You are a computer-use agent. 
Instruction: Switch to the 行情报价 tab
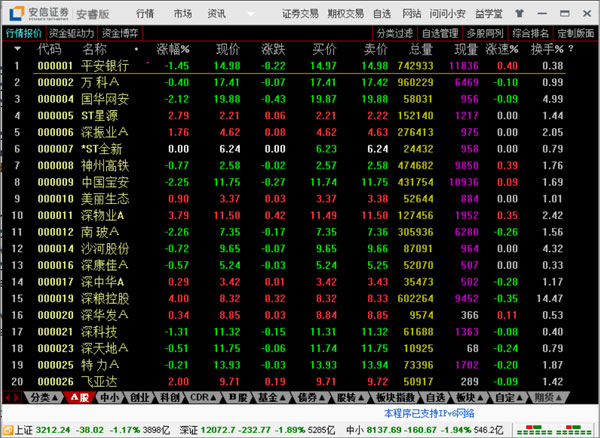pyautogui.click(x=24, y=33)
